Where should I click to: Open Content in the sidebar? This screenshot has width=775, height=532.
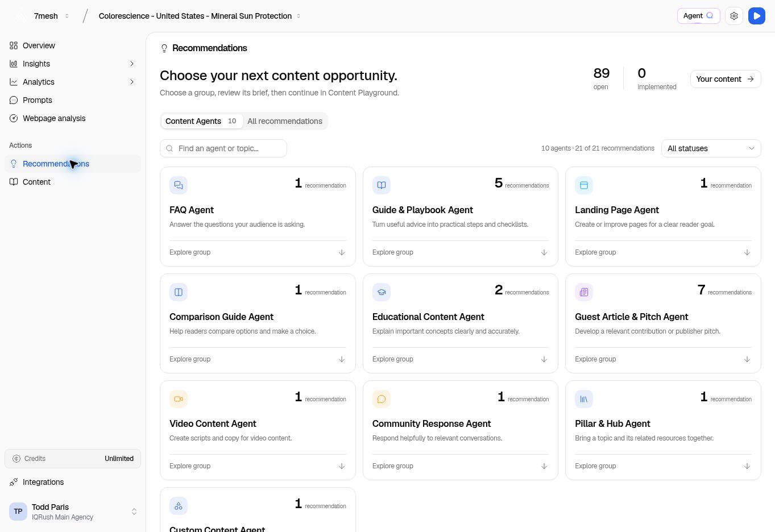point(73,182)
